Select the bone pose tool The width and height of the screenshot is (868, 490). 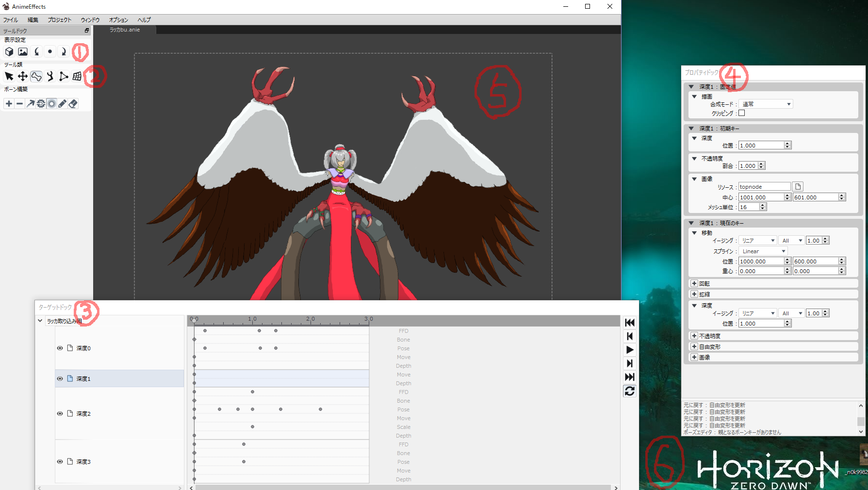[50, 76]
